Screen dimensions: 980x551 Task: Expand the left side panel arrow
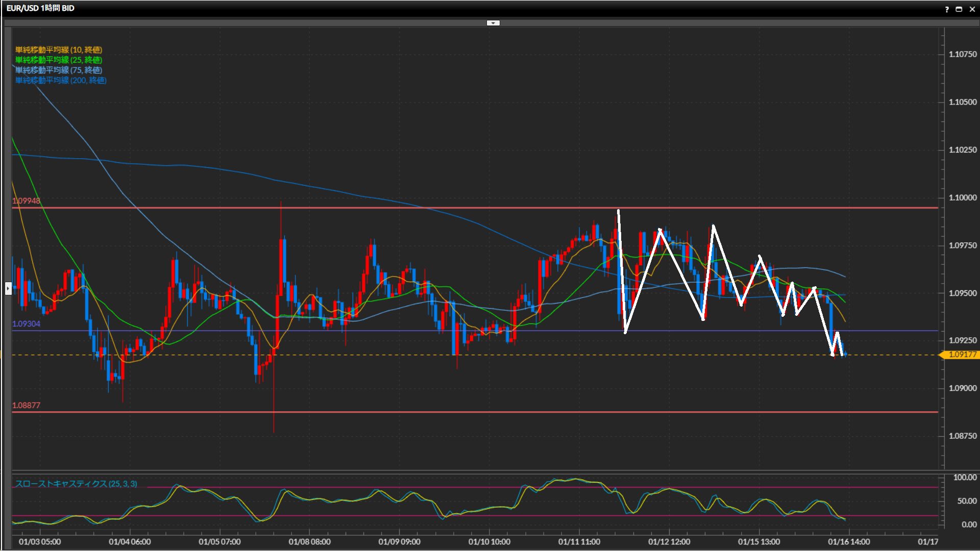[x=8, y=288]
